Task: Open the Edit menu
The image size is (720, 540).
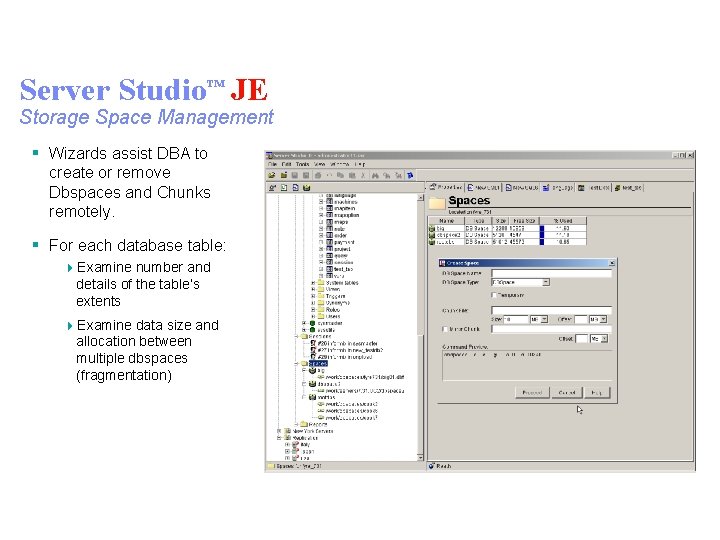Action: tap(287, 164)
